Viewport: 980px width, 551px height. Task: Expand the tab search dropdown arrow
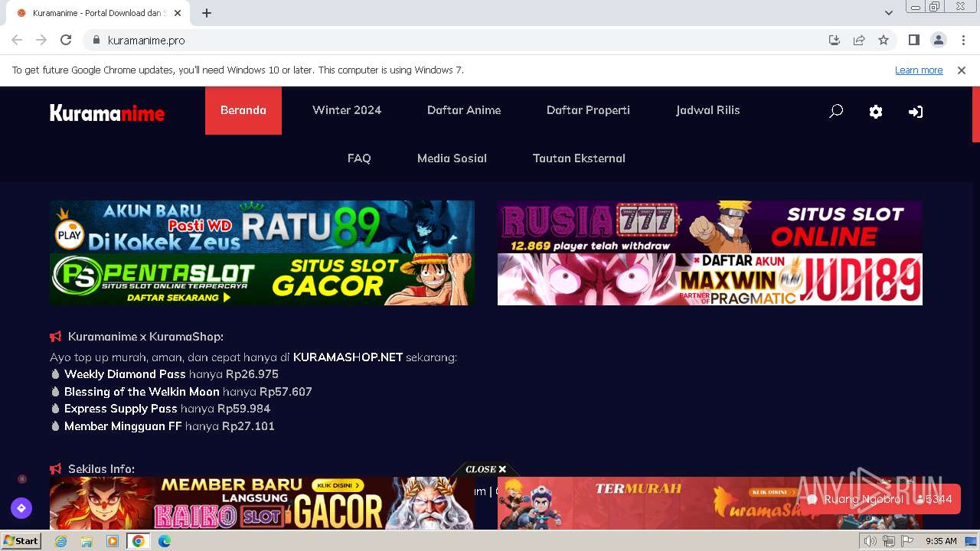[x=889, y=13]
